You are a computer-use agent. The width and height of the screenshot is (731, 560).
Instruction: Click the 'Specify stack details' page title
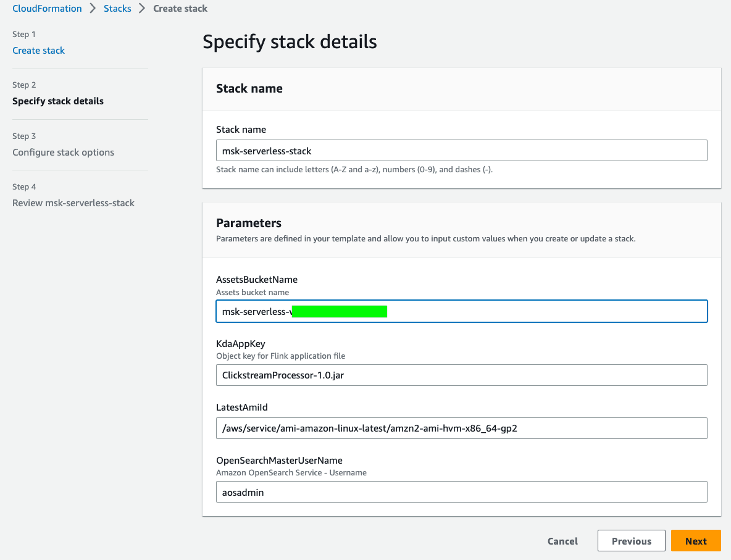[290, 42]
